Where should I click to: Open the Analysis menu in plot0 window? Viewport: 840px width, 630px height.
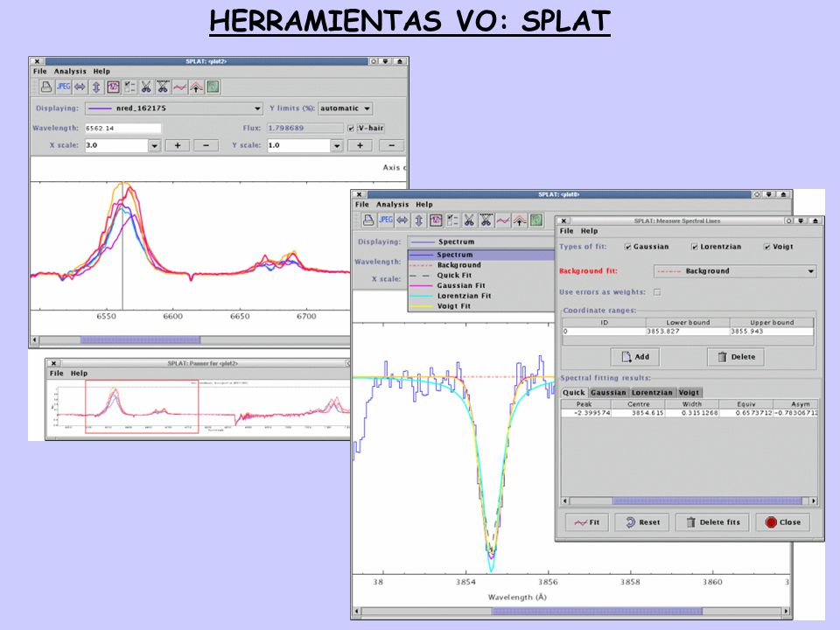click(x=392, y=205)
